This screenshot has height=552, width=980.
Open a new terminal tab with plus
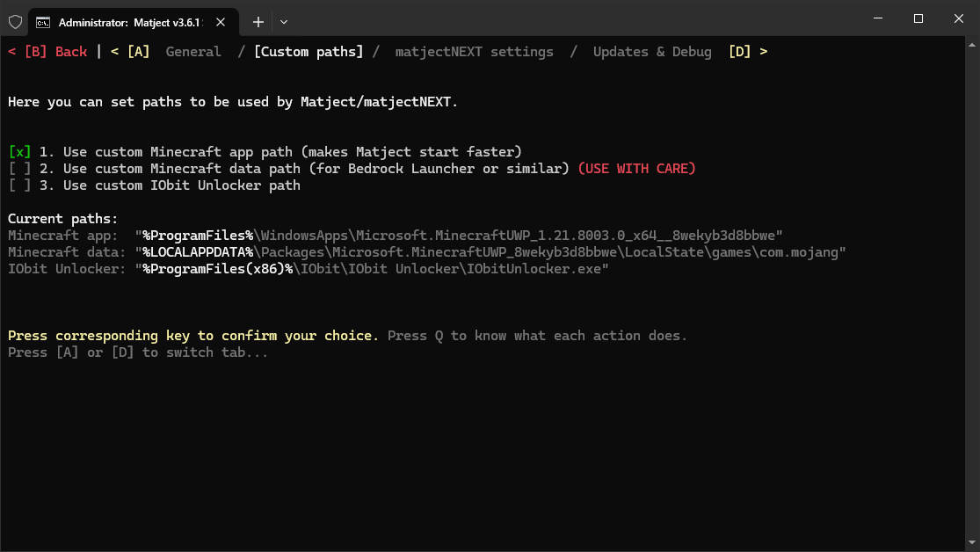(258, 22)
